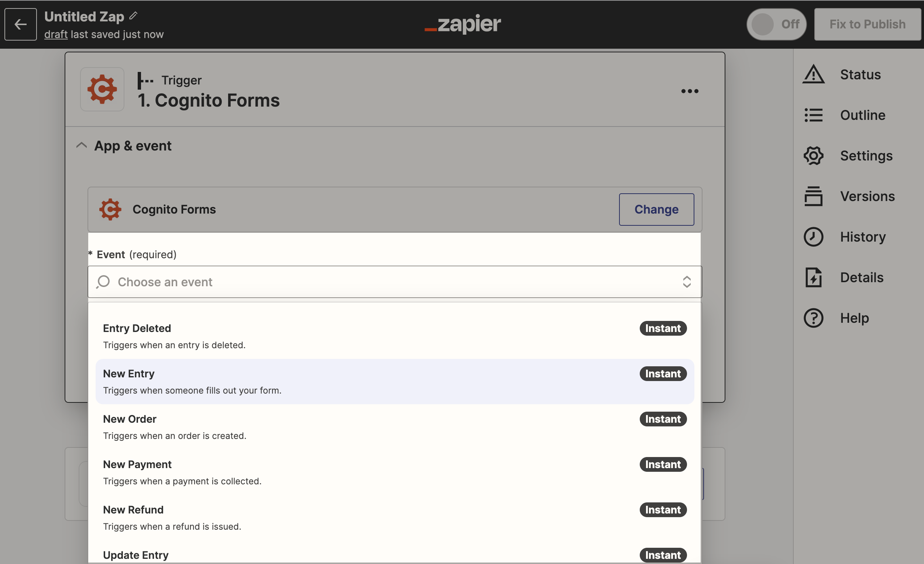
Task: Choose the New Payment event option
Action: [x=395, y=472]
